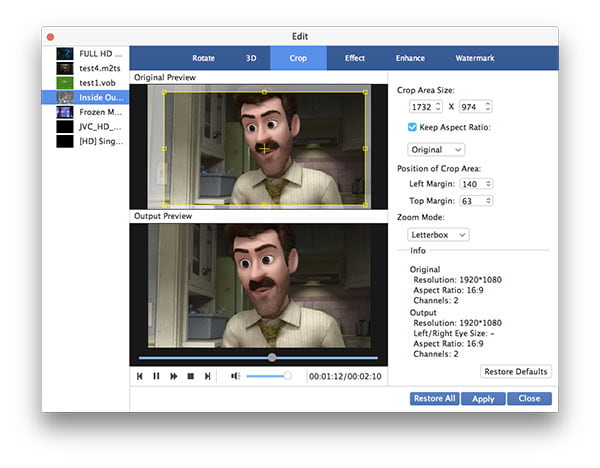
Task: Click the timecode 00:01:12/00:02:10
Action: 345,377
